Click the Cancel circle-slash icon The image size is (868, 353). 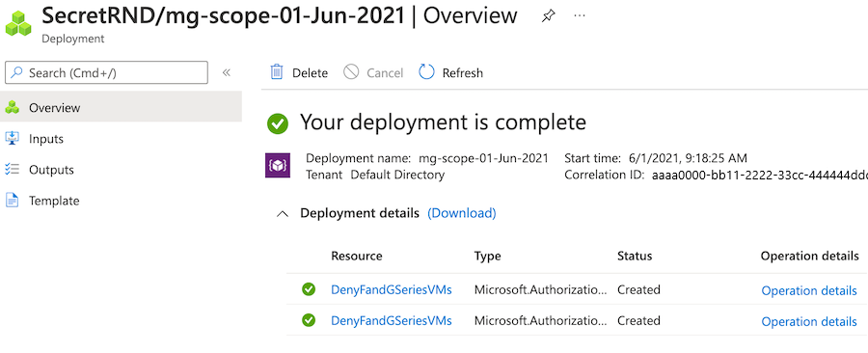(351, 72)
